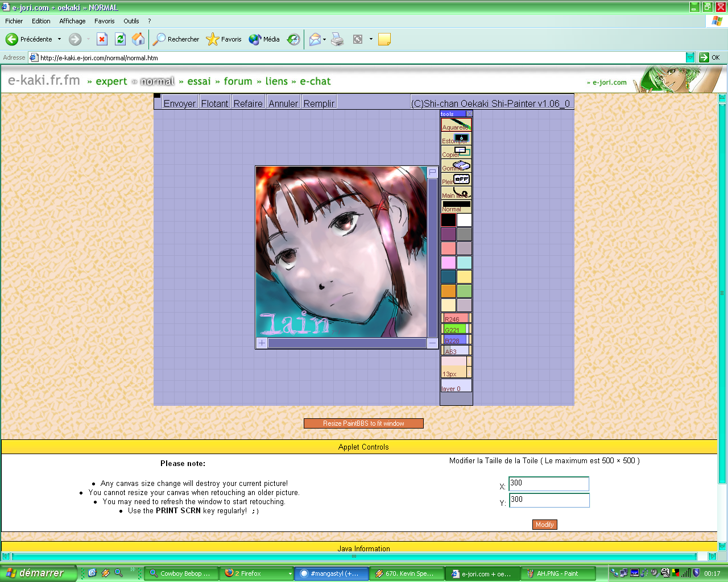Click the Favoris star toolbar button
Viewport: 728px width, 582px height.
point(224,39)
